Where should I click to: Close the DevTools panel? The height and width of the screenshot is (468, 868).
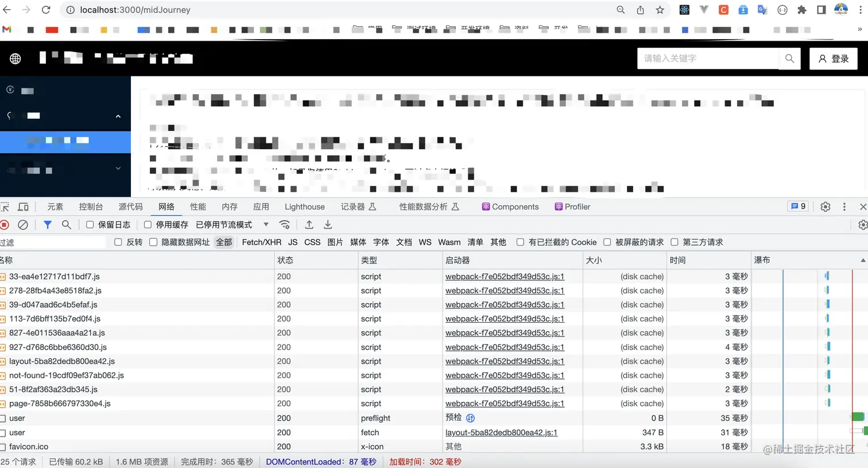coord(863,207)
